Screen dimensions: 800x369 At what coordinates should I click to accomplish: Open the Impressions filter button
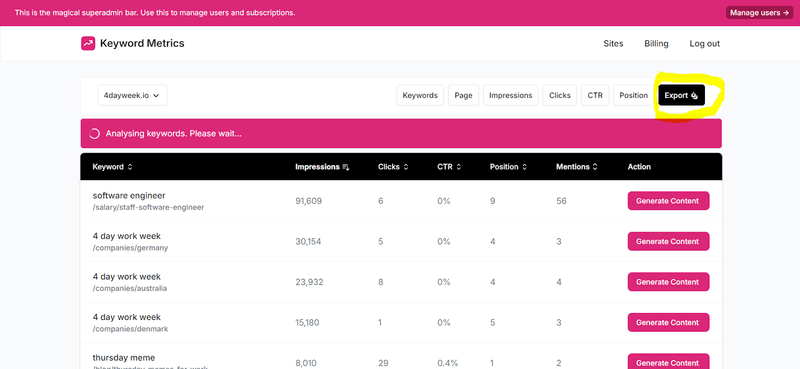tap(511, 95)
